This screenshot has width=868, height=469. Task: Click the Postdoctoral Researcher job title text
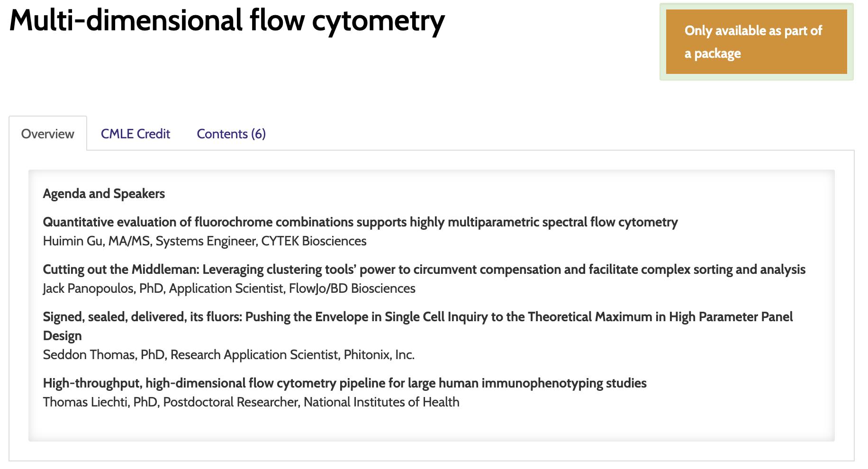tap(231, 402)
